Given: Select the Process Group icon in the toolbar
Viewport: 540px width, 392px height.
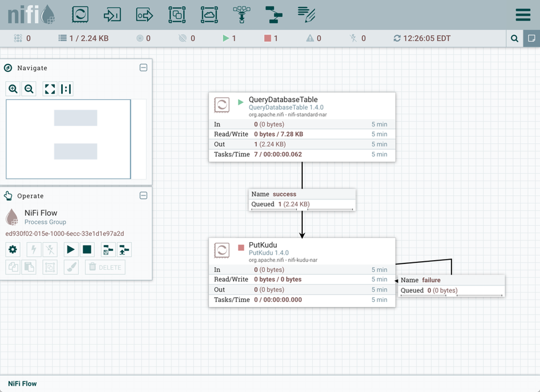Looking at the screenshot, I should (177, 15).
